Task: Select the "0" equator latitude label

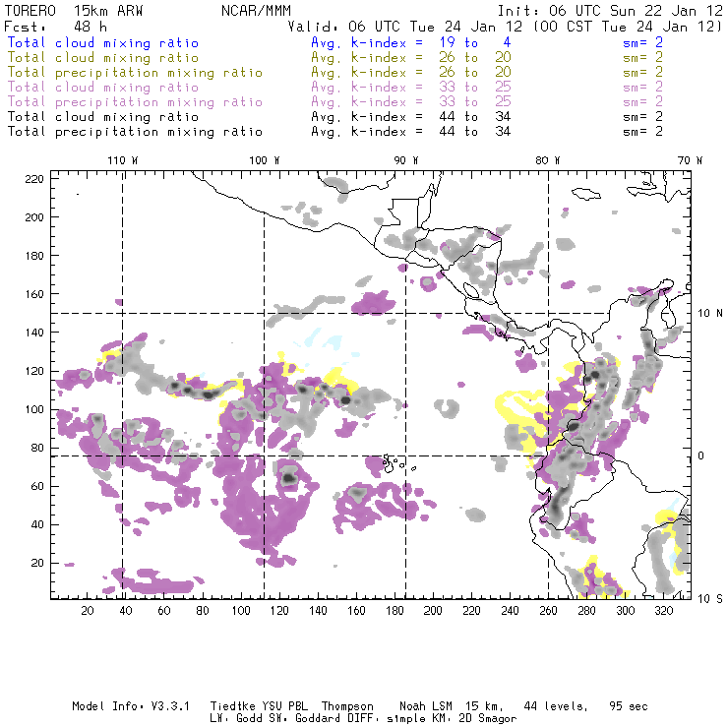Action: point(701,455)
